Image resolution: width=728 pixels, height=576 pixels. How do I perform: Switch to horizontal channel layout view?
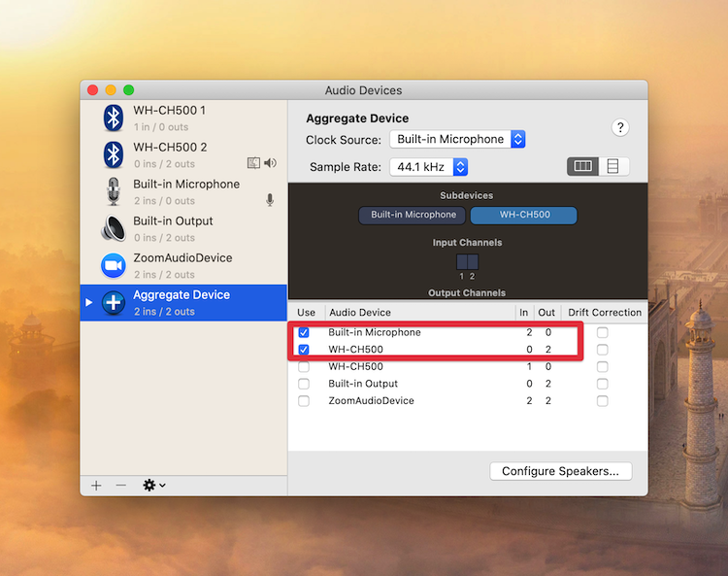tap(582, 166)
